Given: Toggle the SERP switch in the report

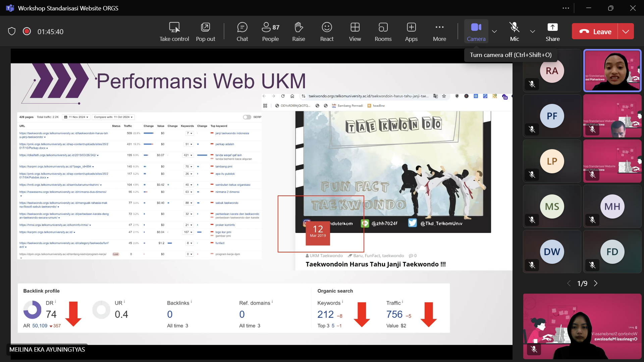Looking at the screenshot, I should (x=247, y=117).
